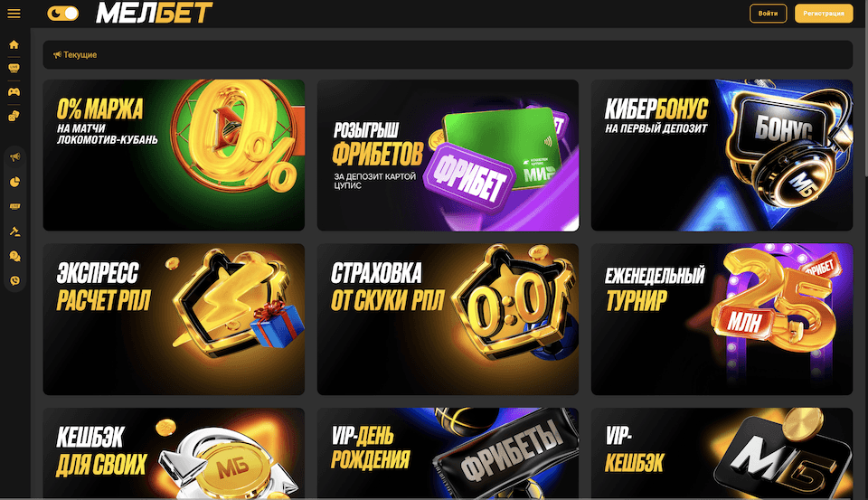Viewport: 868px width, 500px height.
Task: Open casino games via dice icon
Action: (14, 116)
